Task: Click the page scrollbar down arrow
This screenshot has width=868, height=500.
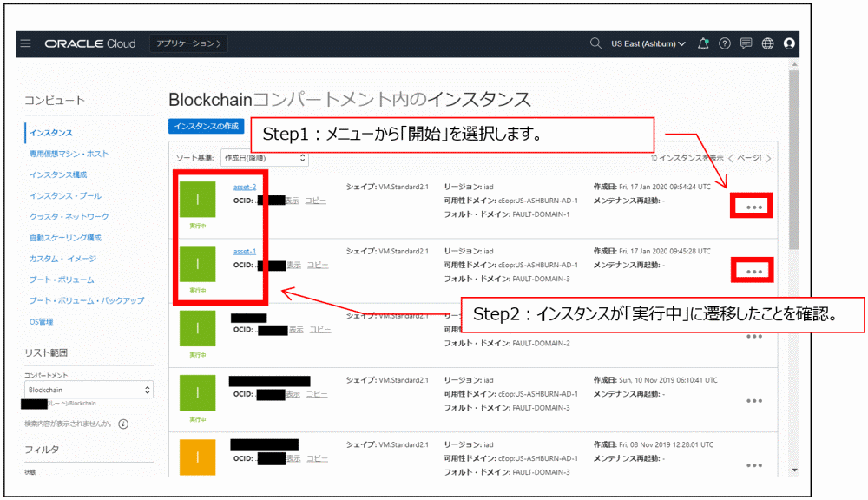Action: (x=794, y=470)
